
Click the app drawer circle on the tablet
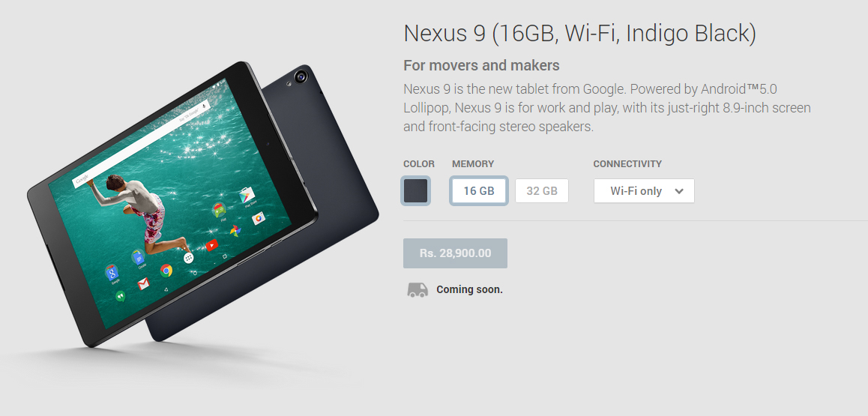click(x=189, y=258)
